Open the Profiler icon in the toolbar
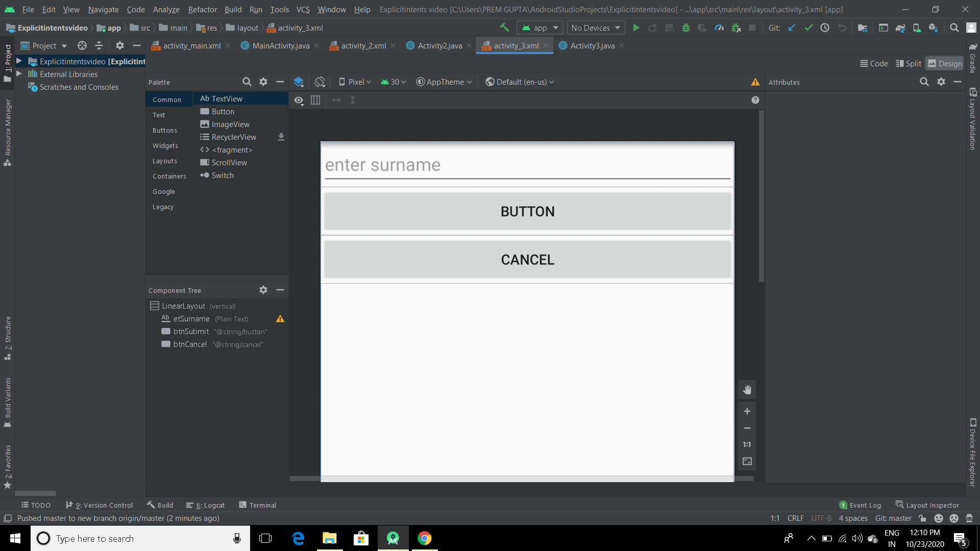 (x=720, y=28)
